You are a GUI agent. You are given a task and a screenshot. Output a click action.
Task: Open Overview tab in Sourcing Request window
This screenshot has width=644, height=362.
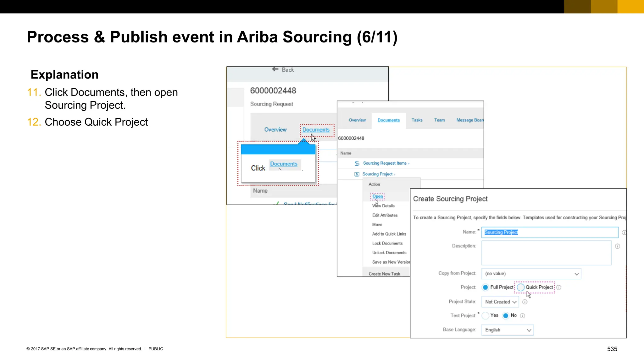(275, 129)
